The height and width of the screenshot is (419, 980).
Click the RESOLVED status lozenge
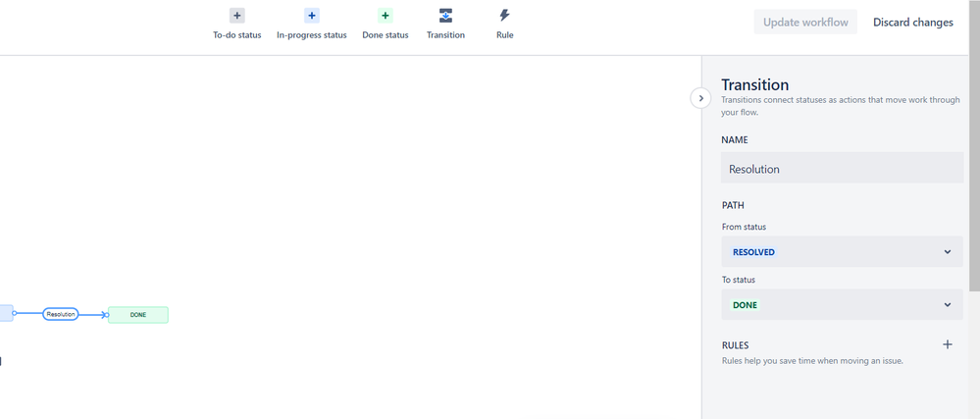tap(753, 252)
